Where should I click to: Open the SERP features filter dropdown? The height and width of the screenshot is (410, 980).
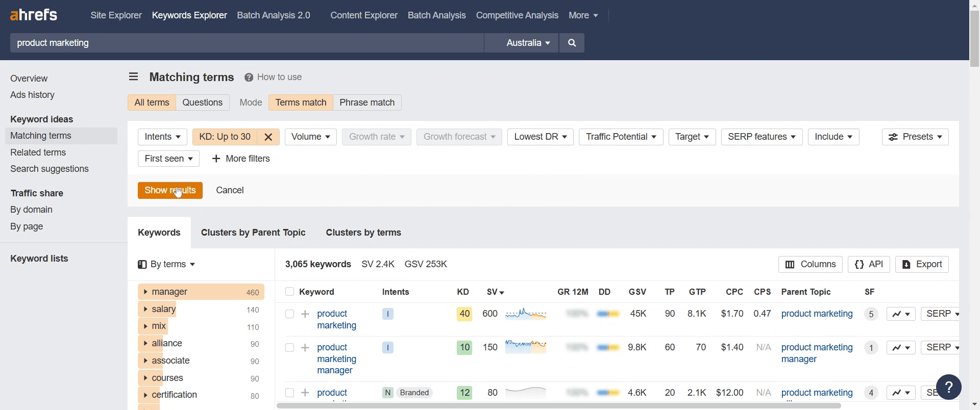tap(762, 137)
